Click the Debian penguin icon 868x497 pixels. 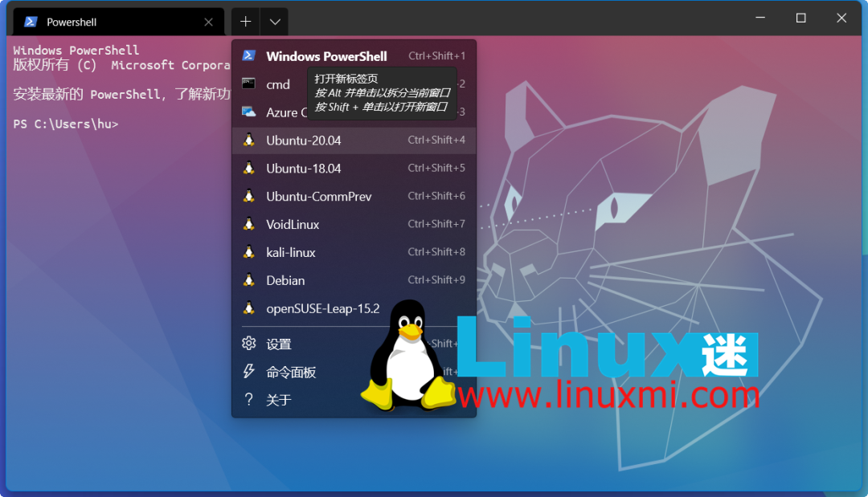click(249, 279)
